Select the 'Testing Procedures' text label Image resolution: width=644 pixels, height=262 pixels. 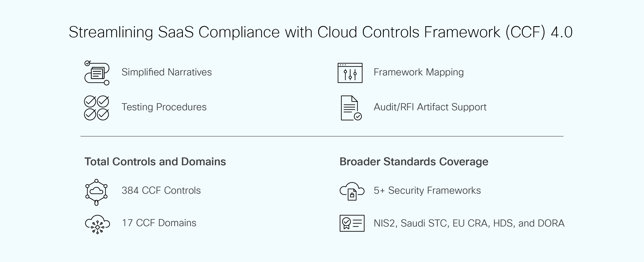click(164, 107)
